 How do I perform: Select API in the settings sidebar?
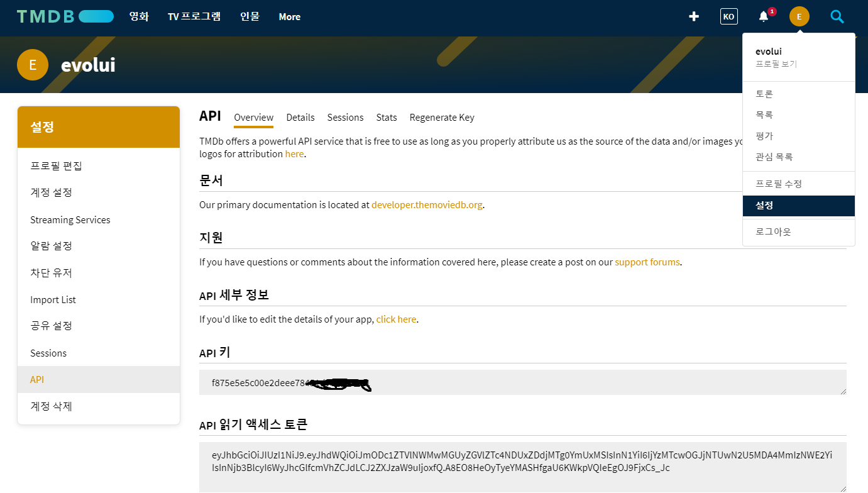[x=99, y=380]
